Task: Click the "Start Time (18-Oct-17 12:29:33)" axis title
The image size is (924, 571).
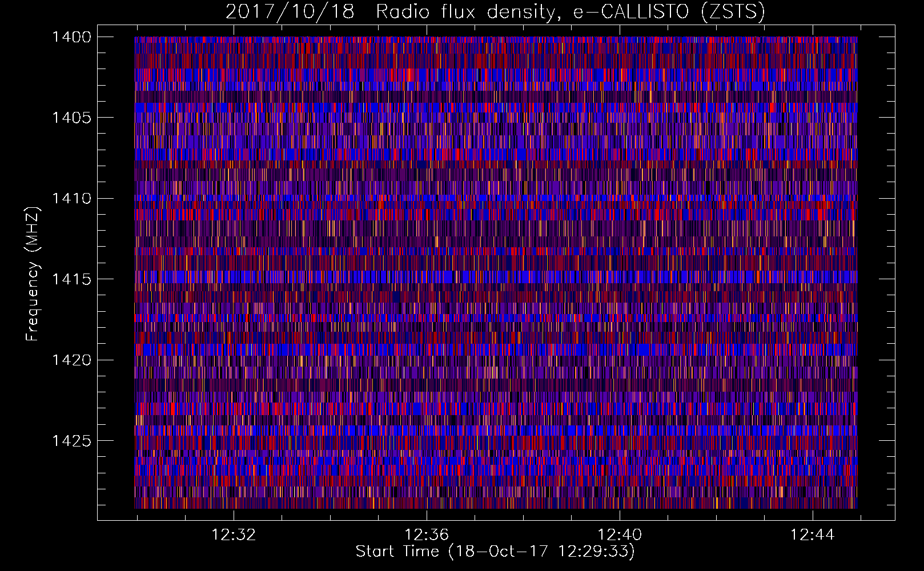Action: click(x=495, y=552)
